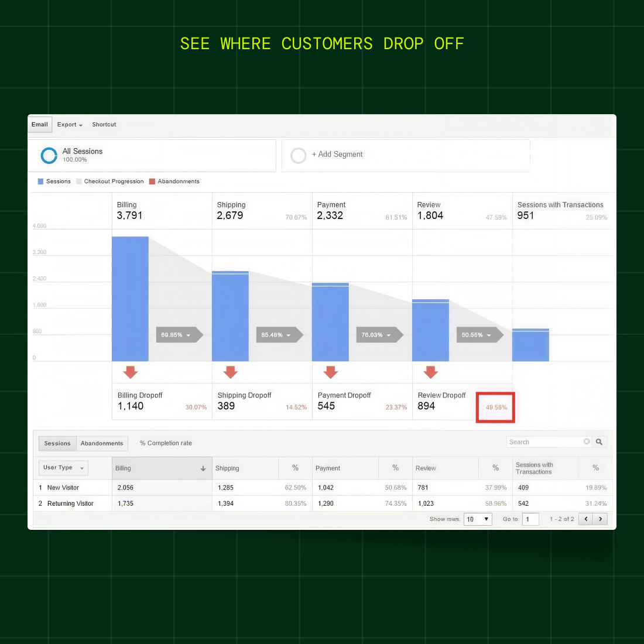
Task: Switch to the Abandonments tab
Action: (x=102, y=444)
